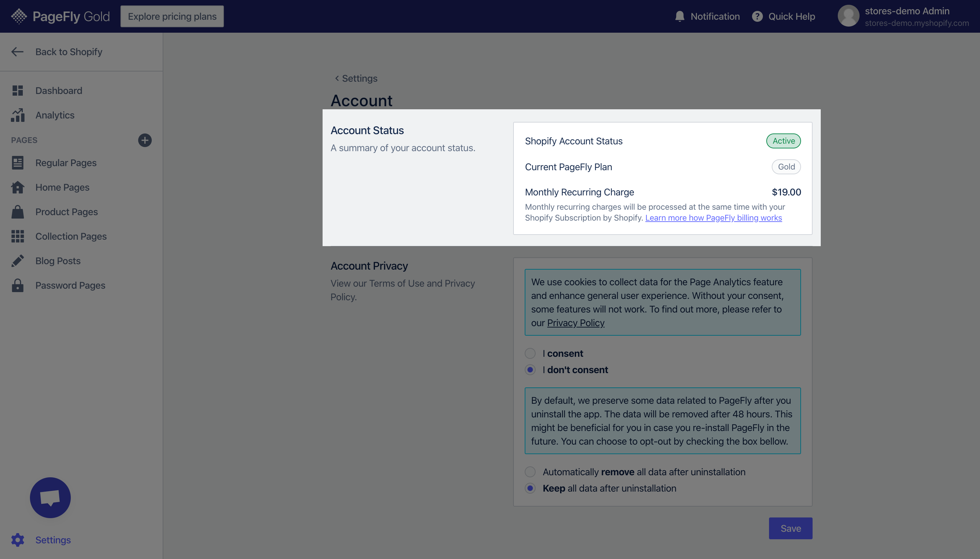980x559 pixels.
Task: Add a new page with the plus icon
Action: pyautogui.click(x=145, y=140)
